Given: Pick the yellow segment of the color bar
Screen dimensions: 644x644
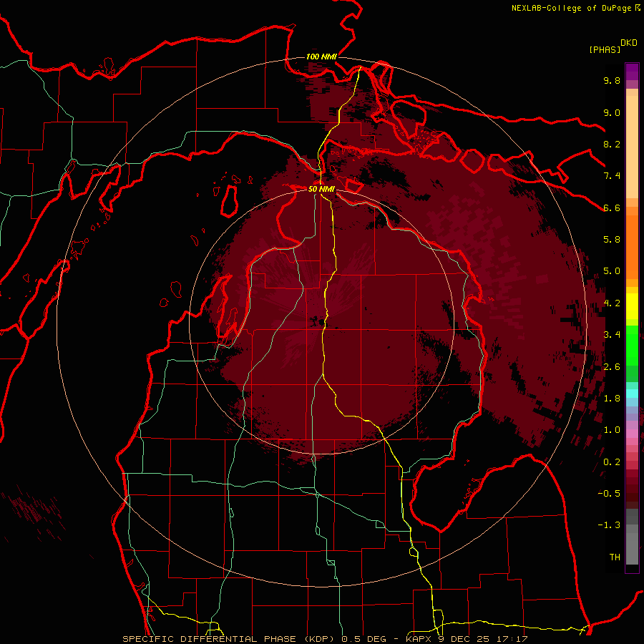Looking at the screenshot, I should coord(632,306).
